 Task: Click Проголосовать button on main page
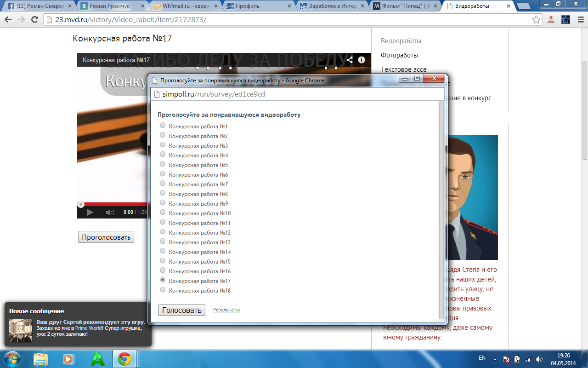[x=106, y=237]
